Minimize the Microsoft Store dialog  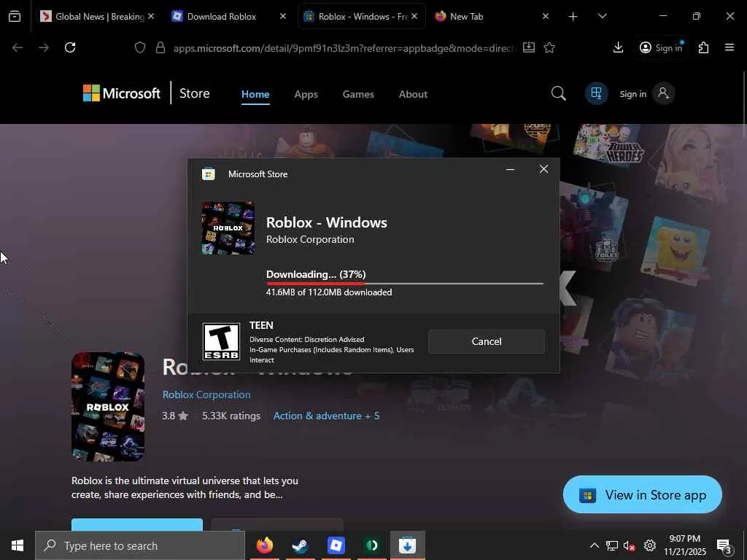[510, 169]
